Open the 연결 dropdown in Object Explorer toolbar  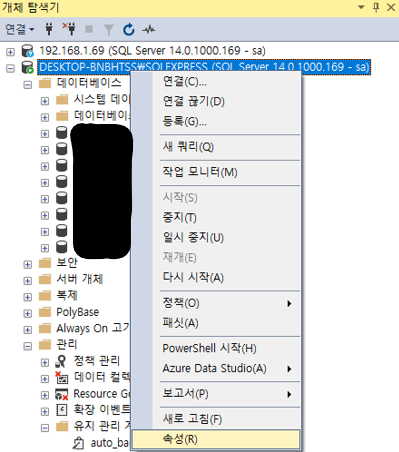click(20, 29)
